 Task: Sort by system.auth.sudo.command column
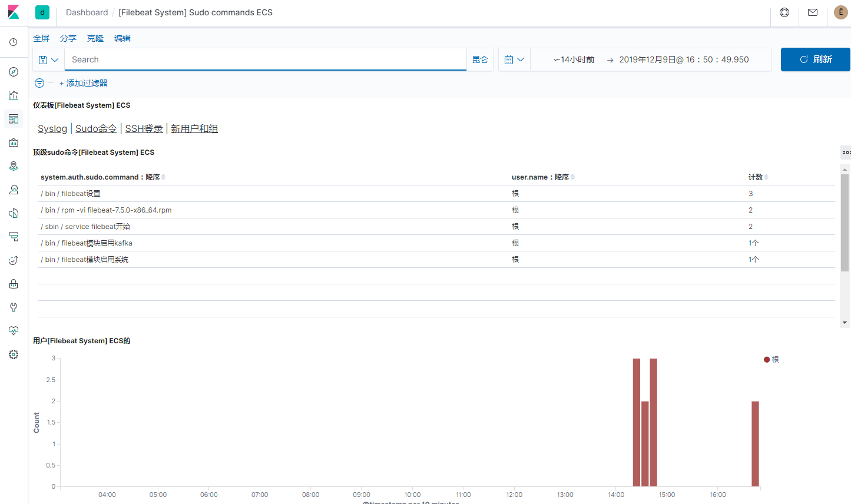click(x=103, y=177)
